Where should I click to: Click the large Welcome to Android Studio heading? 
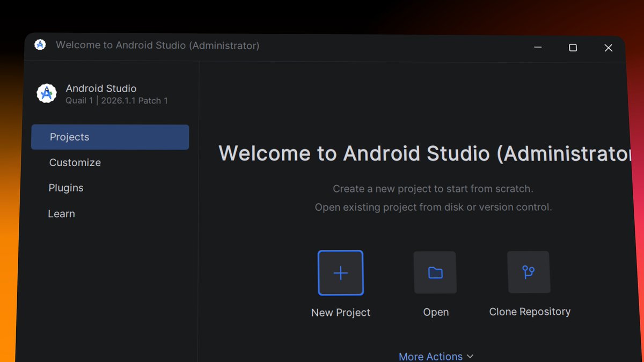[x=425, y=153]
